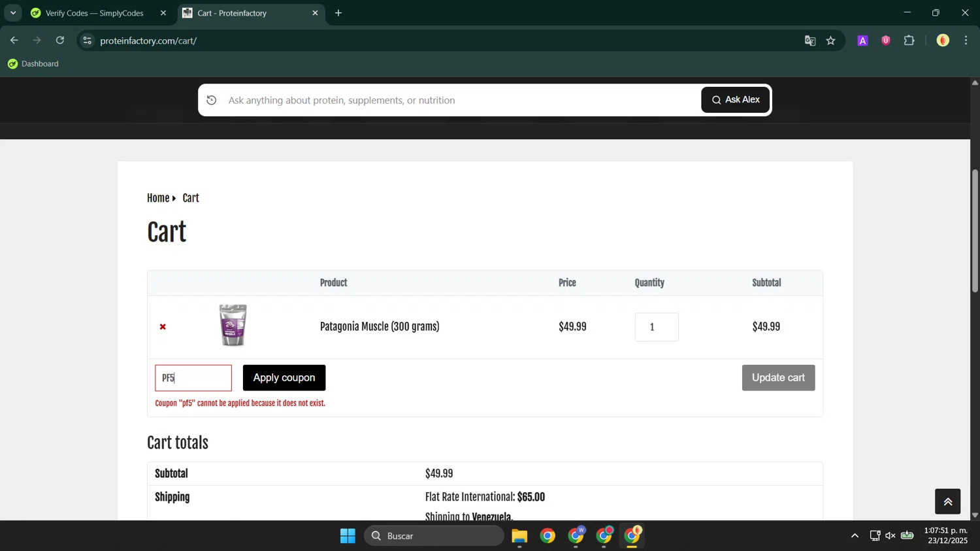Close the Cart - Proteinfactory tab
Viewport: 980px width, 551px height.
pyautogui.click(x=315, y=13)
